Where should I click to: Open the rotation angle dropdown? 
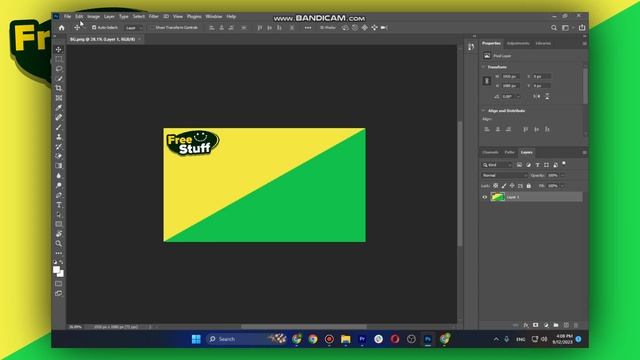coord(519,96)
